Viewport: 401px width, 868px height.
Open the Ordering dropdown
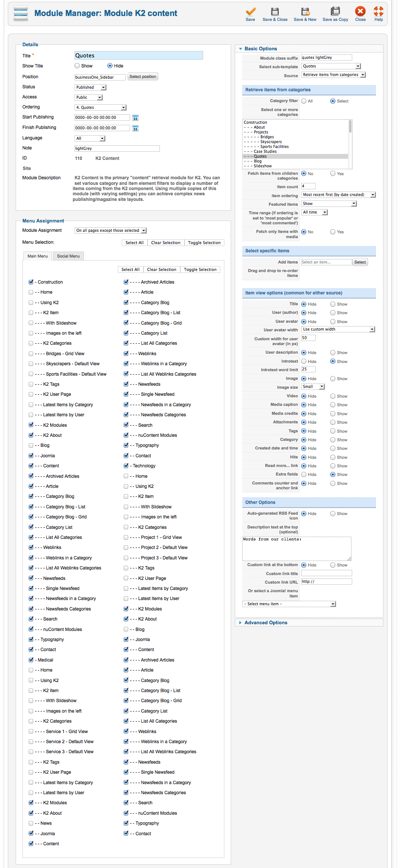pos(101,108)
